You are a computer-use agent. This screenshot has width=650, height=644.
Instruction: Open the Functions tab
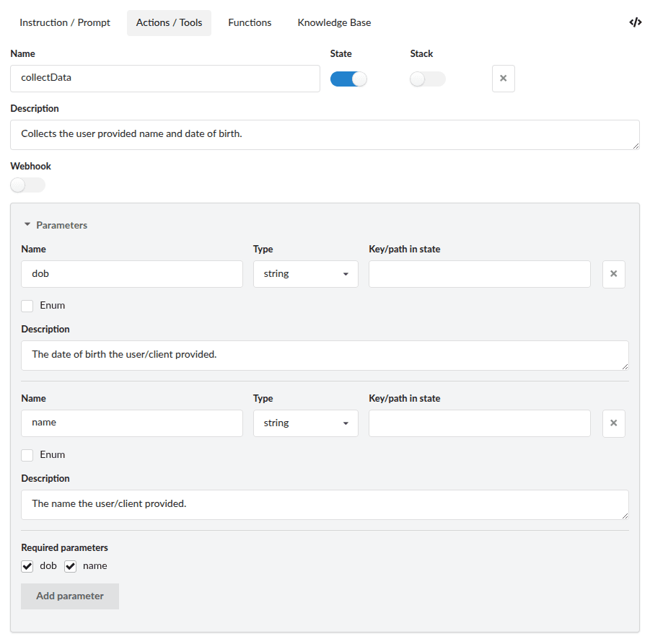pos(250,22)
